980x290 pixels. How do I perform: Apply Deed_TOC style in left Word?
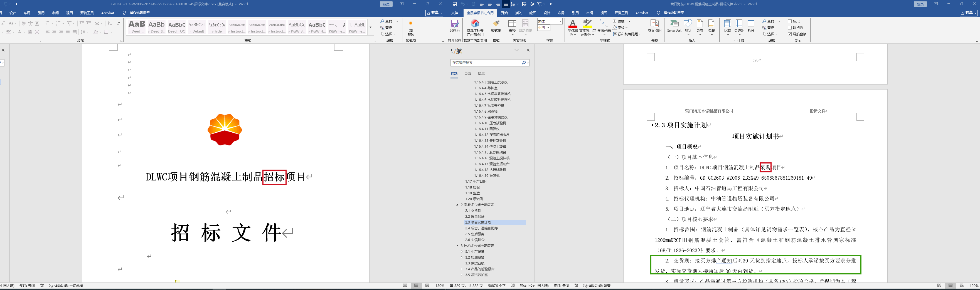pos(176,27)
